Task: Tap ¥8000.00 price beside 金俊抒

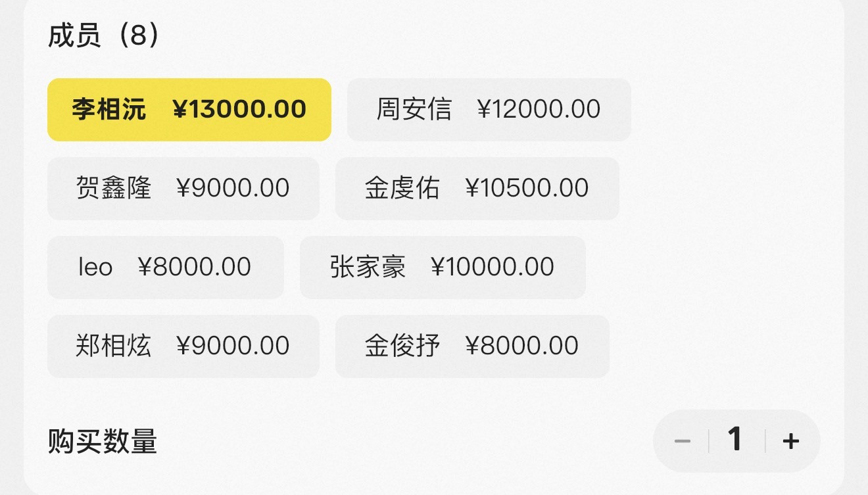Action: coord(522,346)
